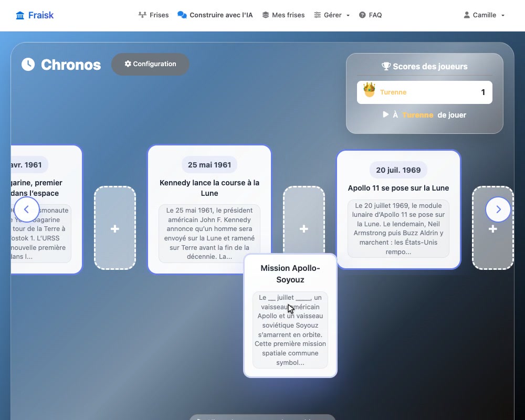Click the Kennedy lance la course card title
The image size is (525, 420).
pos(209,188)
